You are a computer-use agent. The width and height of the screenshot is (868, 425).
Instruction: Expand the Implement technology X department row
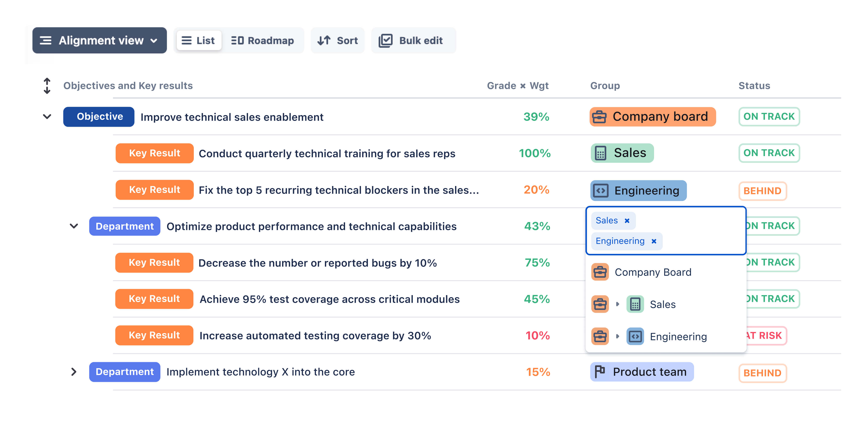[x=74, y=371]
